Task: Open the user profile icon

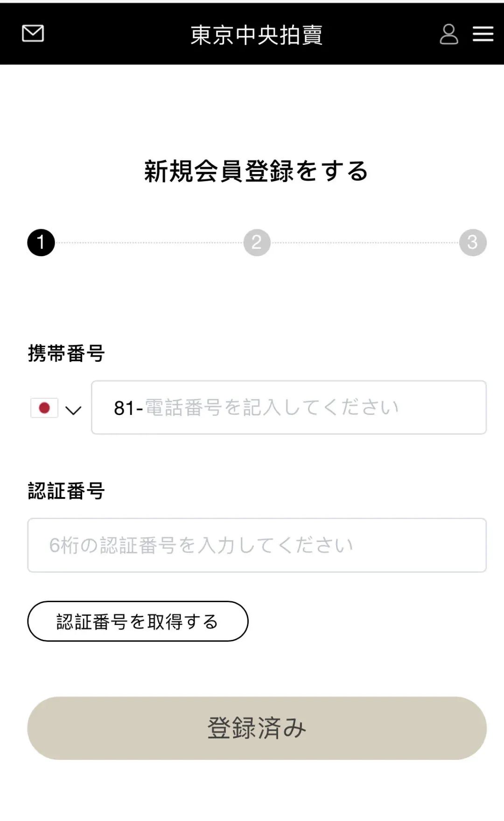Action: coord(449,34)
